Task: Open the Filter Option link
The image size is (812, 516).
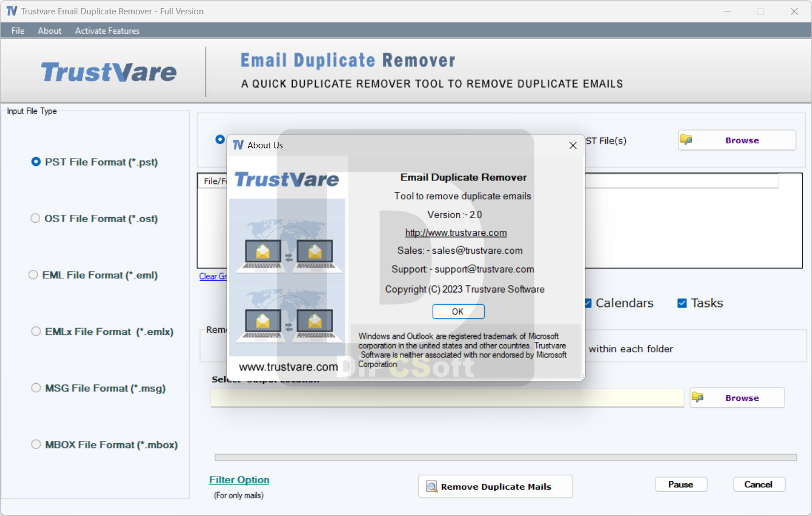Action: 239,480
